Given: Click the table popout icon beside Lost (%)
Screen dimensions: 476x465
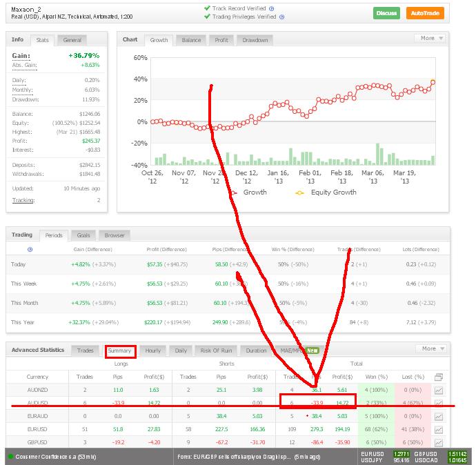Looking at the screenshot, I should pos(438,377).
